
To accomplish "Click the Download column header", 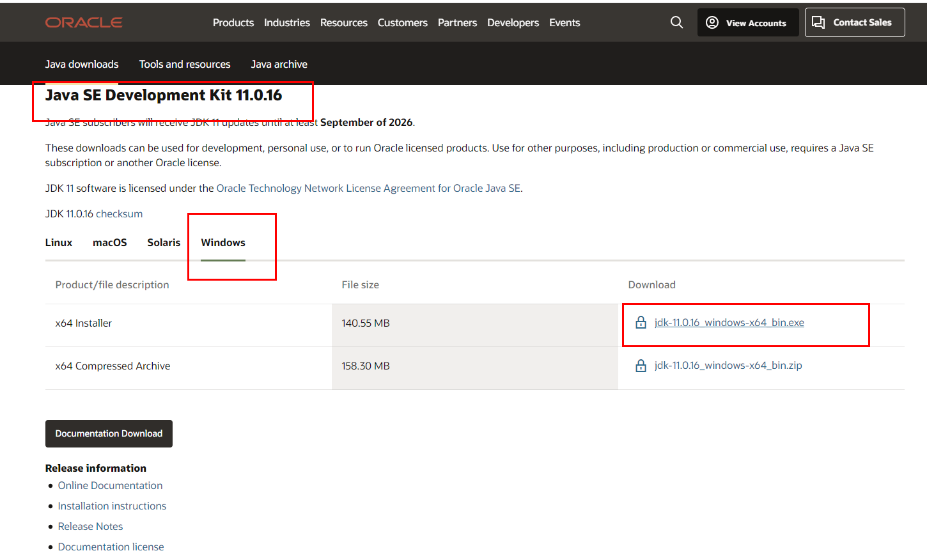I will coord(651,284).
